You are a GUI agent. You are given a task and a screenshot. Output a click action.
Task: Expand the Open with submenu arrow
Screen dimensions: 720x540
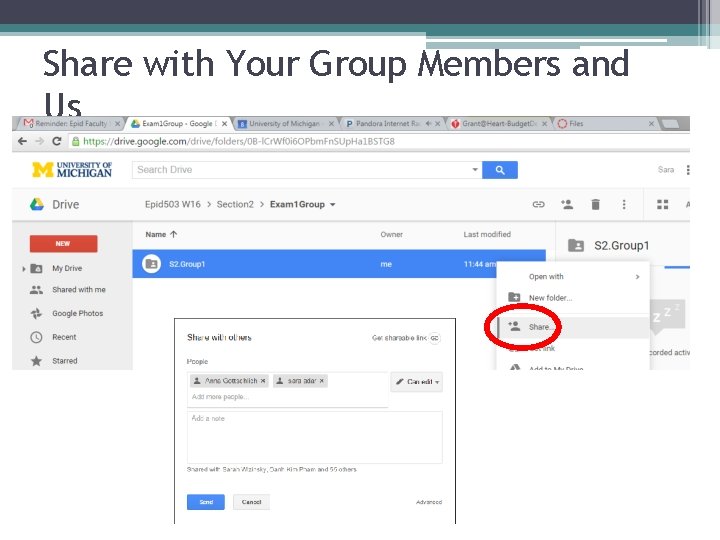[x=637, y=277]
